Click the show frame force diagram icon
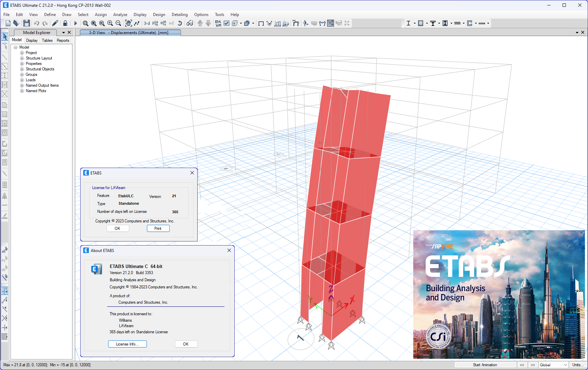The width and height of the screenshot is (588, 370). tap(322, 23)
